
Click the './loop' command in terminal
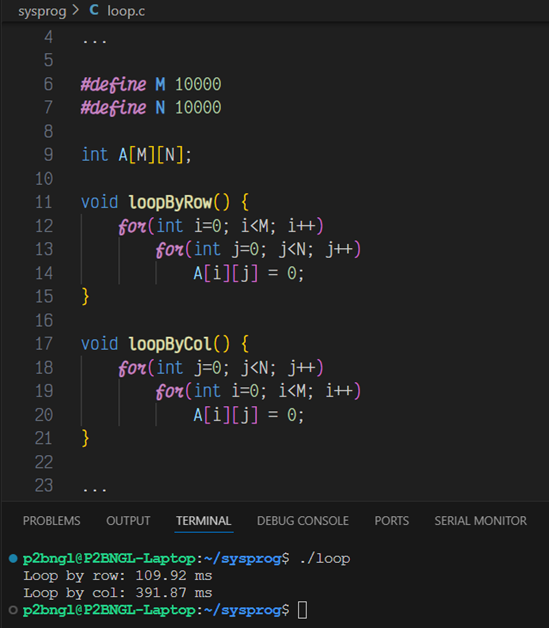pos(325,559)
